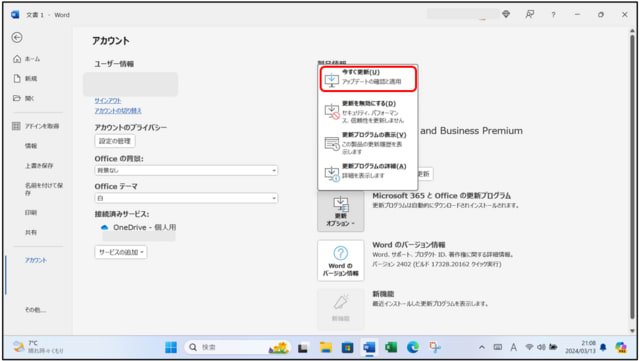
Task: Select 上書き保存 in the sidebar
Action: pyautogui.click(x=39, y=165)
